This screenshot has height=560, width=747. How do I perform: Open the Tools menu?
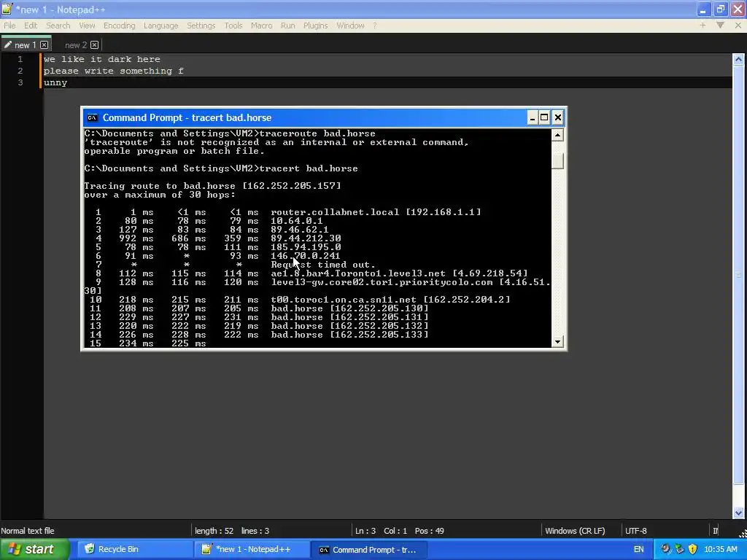[233, 26]
